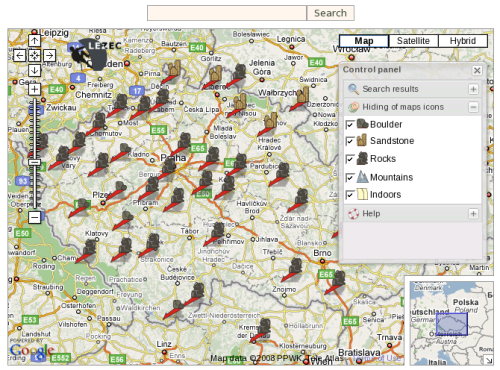The width and height of the screenshot is (500, 370).
Task: Click the recenter map icon
Action: tap(34, 55)
